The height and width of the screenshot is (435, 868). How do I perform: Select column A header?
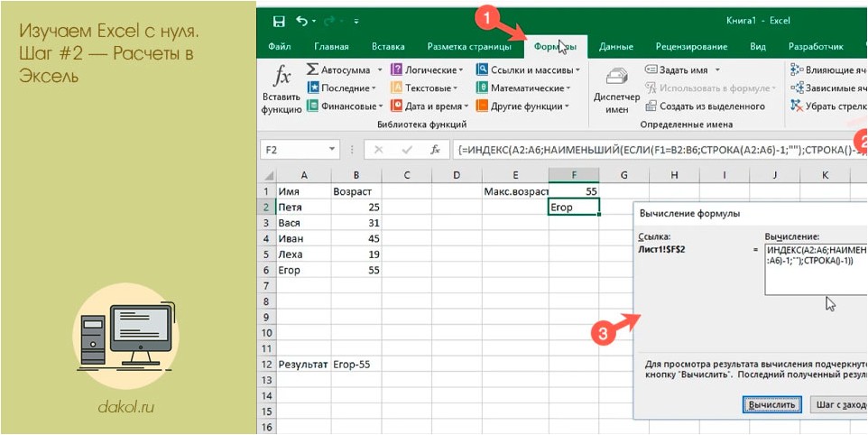click(304, 175)
